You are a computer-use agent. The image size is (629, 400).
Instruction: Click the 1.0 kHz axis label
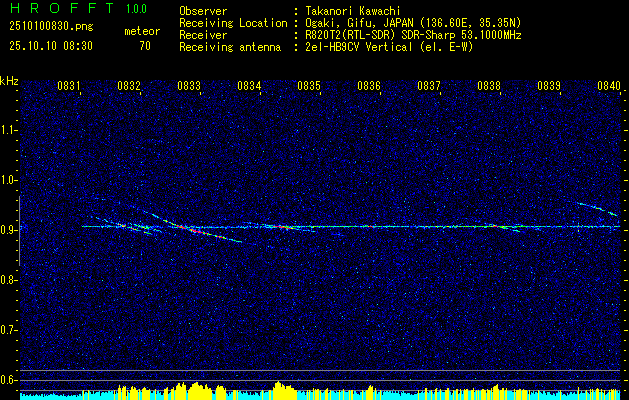pos(8,181)
